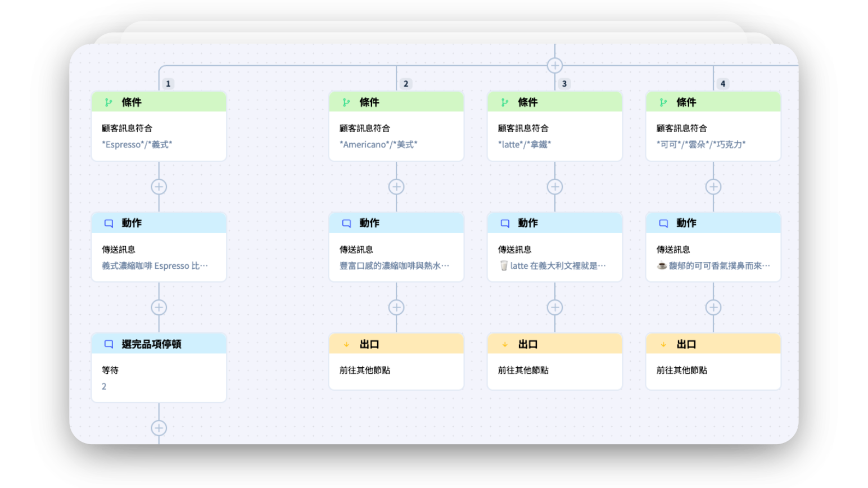
Task: Open message text 豐富口感的濃縮咖啡與熱水…
Action: (394, 265)
